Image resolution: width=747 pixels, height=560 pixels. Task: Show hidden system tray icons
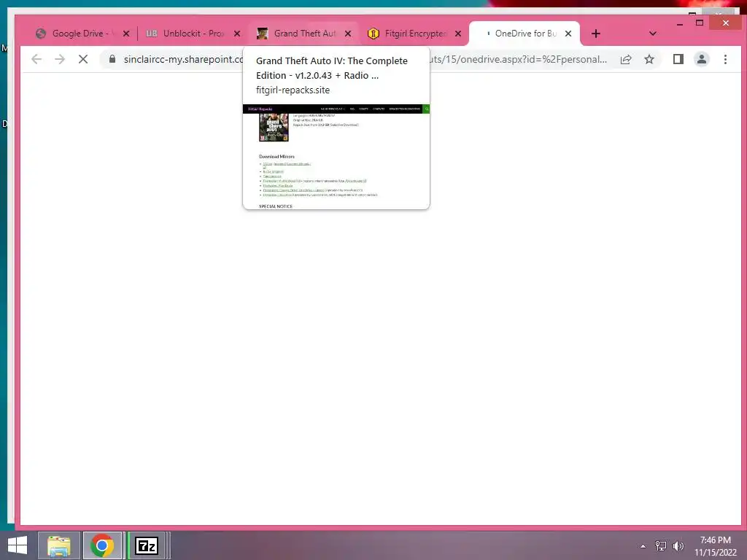click(x=643, y=546)
